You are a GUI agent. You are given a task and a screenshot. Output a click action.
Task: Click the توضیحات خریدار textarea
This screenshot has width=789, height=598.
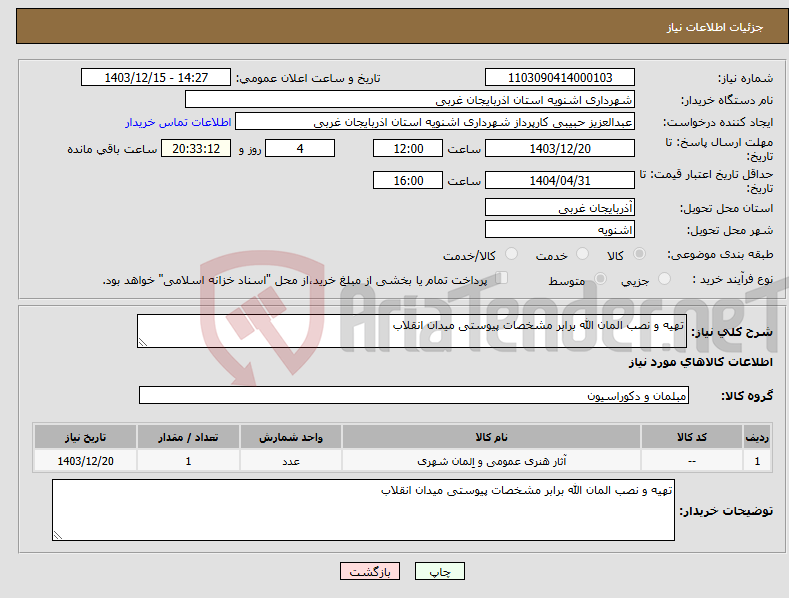(363, 510)
